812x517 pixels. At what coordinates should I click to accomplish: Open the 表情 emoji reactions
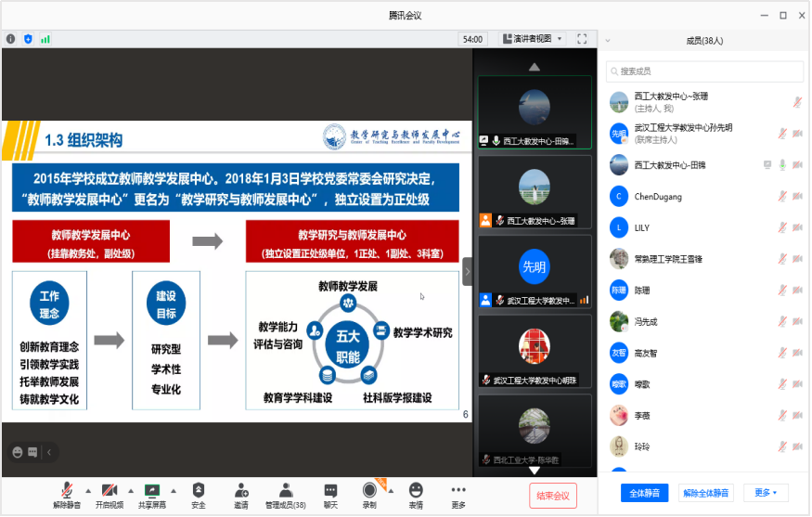416,496
